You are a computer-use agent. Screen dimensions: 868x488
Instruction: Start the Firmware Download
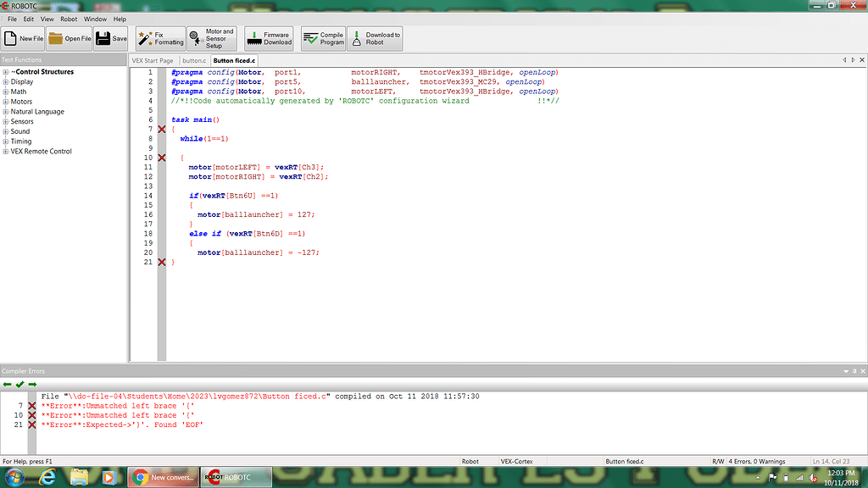pos(269,38)
